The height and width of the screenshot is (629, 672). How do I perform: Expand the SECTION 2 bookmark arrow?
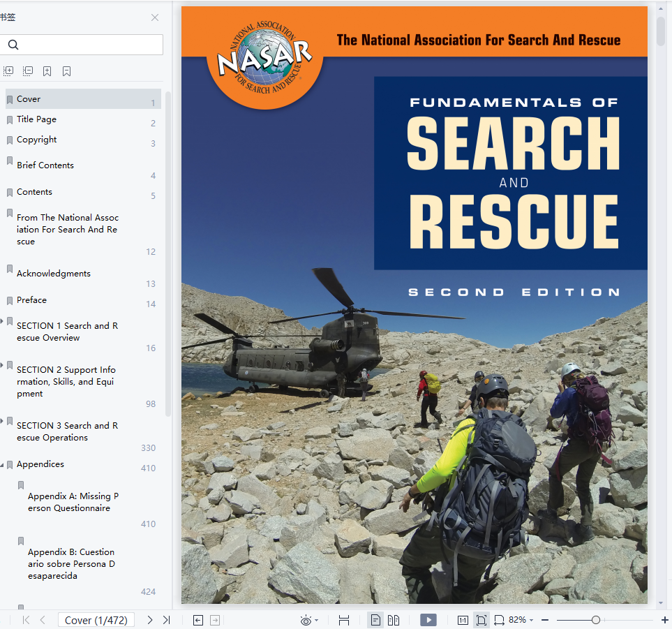[x=1, y=365]
